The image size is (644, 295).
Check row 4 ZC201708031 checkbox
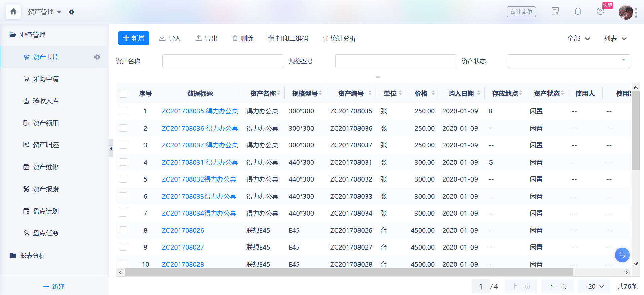point(123,162)
